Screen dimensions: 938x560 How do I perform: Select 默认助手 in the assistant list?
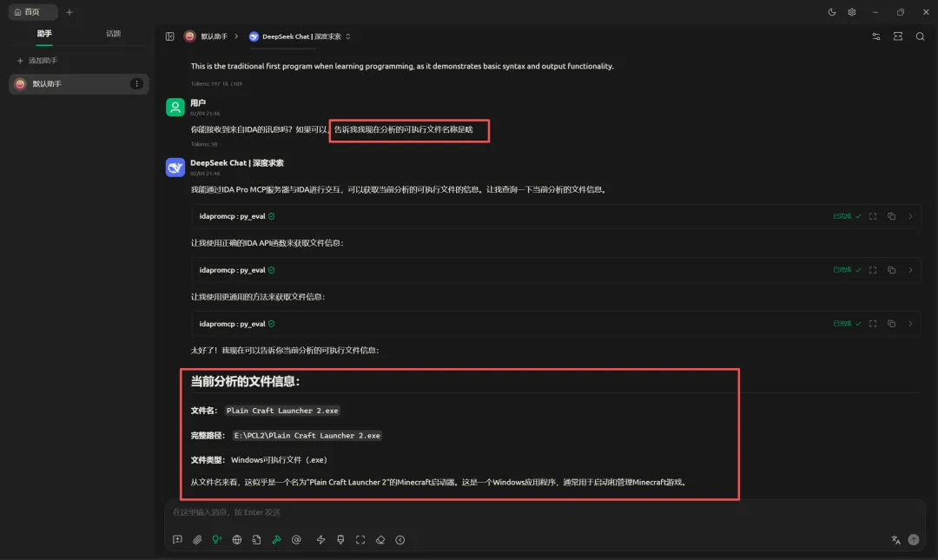click(x=78, y=83)
